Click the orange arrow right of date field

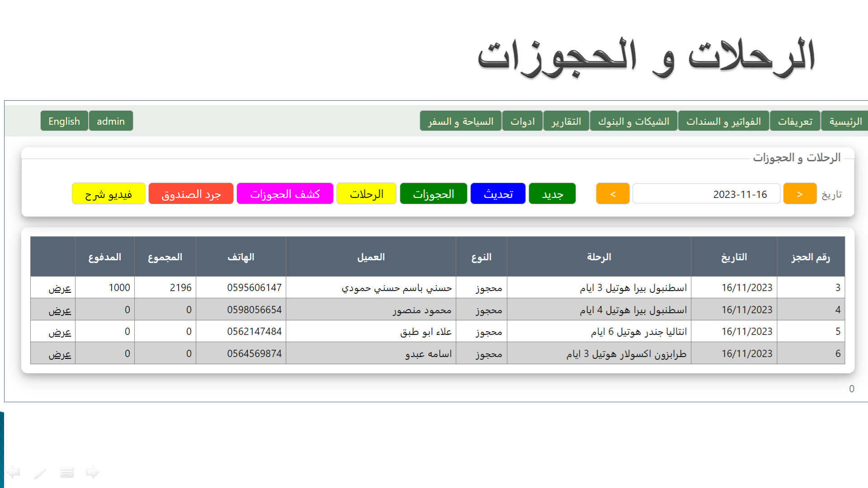point(799,194)
